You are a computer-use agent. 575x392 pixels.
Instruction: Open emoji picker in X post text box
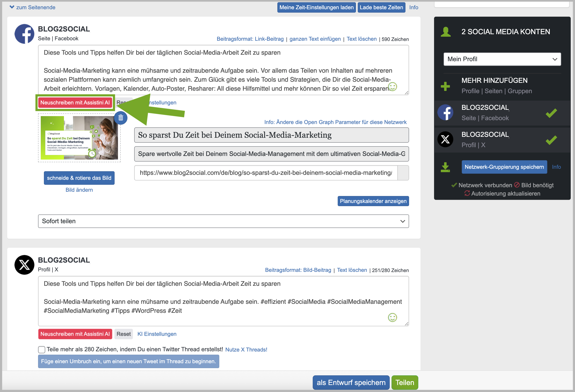tap(392, 317)
